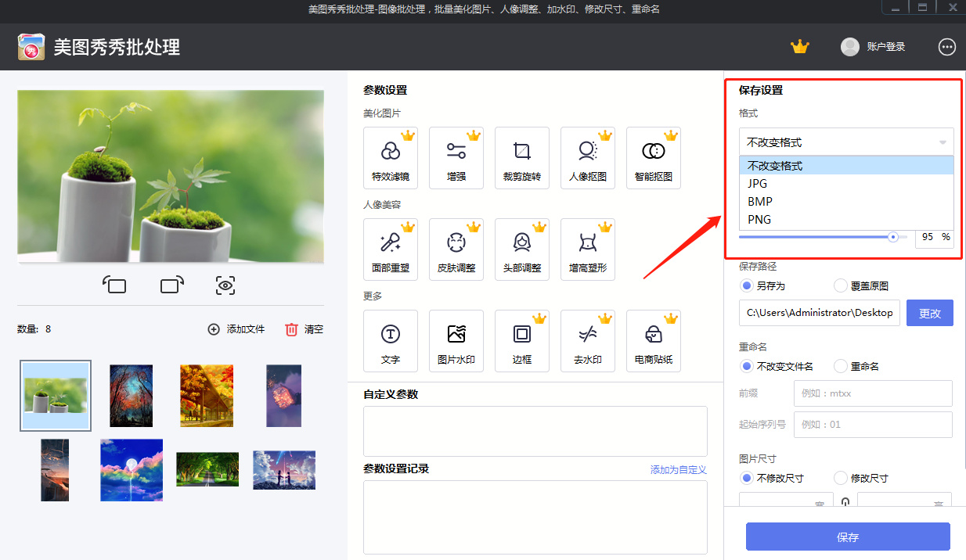Select 修改尺寸 modify size radio button
The width and height of the screenshot is (966, 560).
pyautogui.click(x=841, y=478)
